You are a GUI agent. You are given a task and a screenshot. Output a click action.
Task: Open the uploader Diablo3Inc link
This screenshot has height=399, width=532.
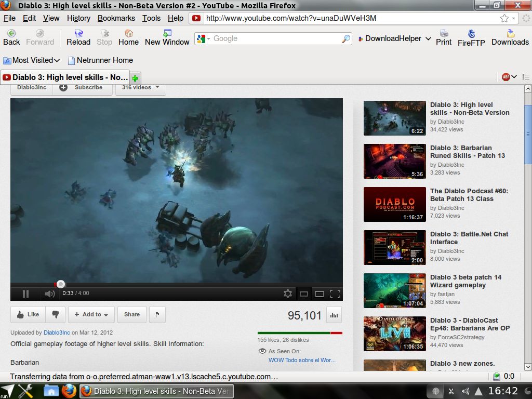click(57, 332)
